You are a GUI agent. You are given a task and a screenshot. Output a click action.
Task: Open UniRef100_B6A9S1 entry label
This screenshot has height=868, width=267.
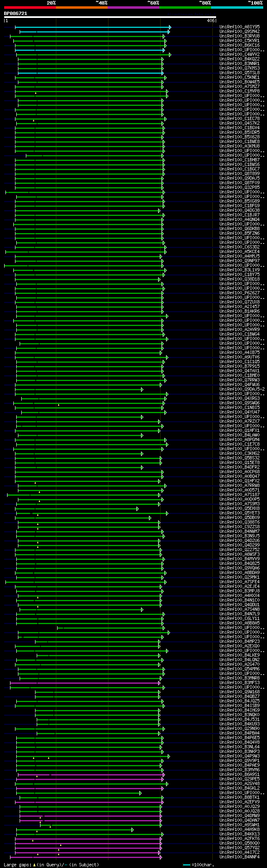point(239,774)
